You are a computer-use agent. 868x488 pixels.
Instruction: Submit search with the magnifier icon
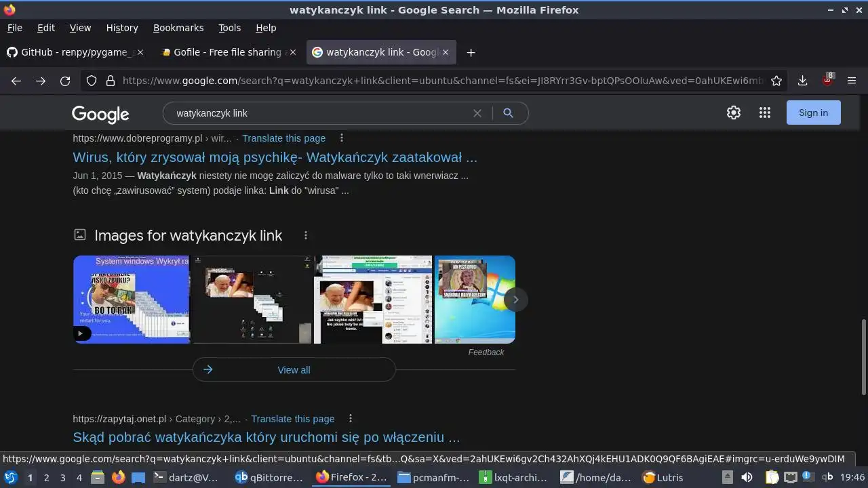[x=508, y=113]
